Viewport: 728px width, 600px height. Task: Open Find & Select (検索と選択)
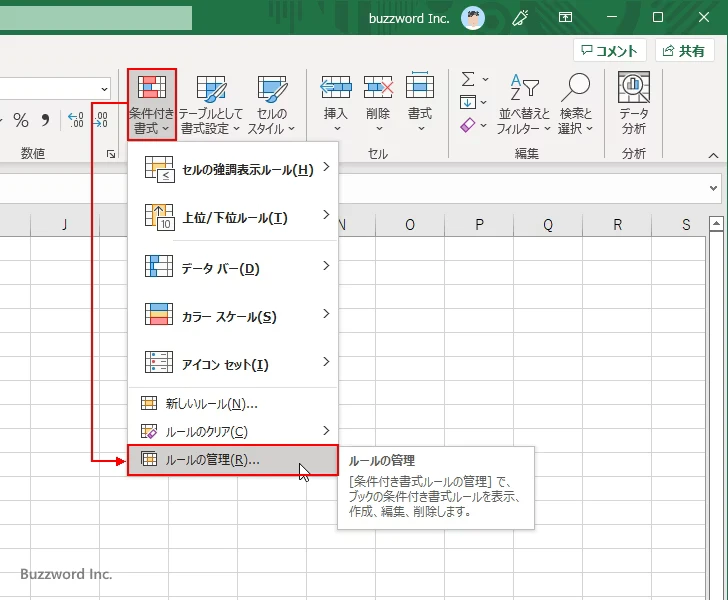coord(576,104)
